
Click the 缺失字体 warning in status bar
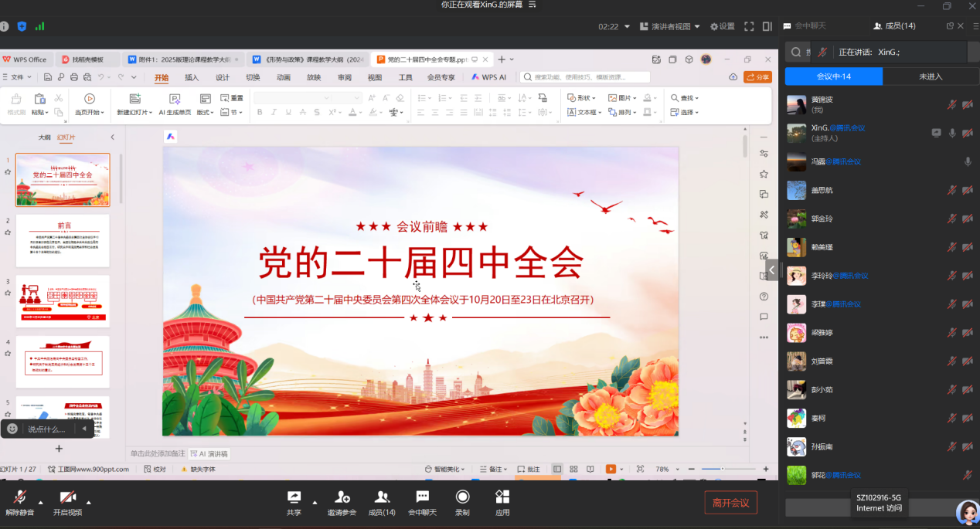(x=199, y=469)
